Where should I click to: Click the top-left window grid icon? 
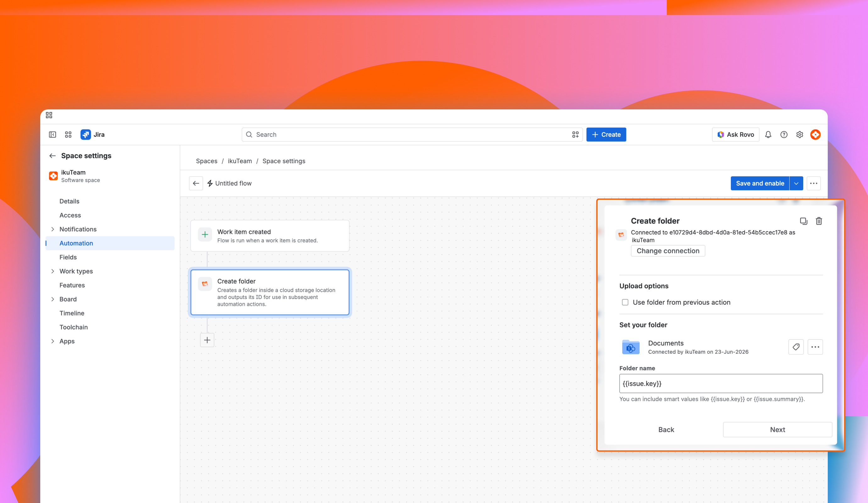(x=49, y=115)
